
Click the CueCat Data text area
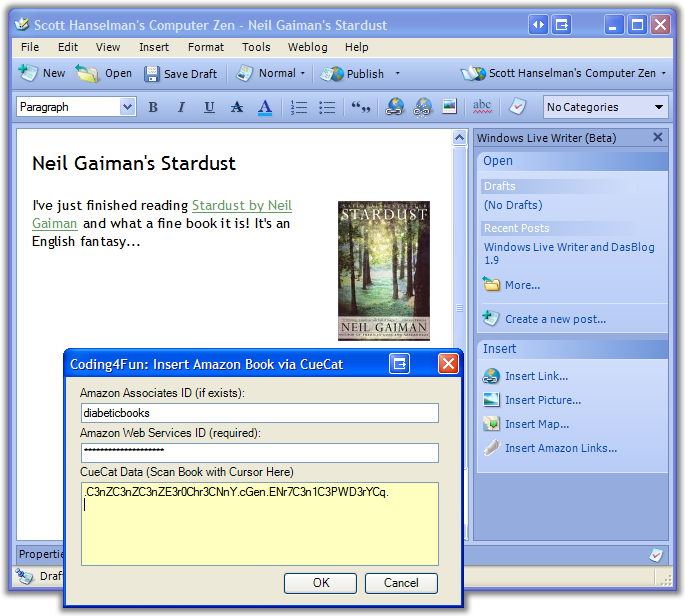[260, 524]
